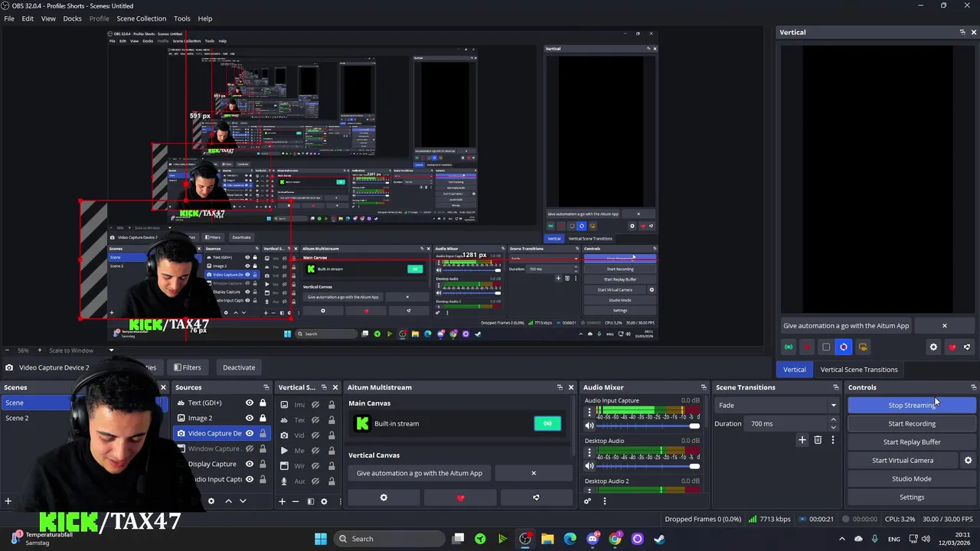
Task: Mute the Audio Input Capture speaker icon
Action: coord(589,425)
